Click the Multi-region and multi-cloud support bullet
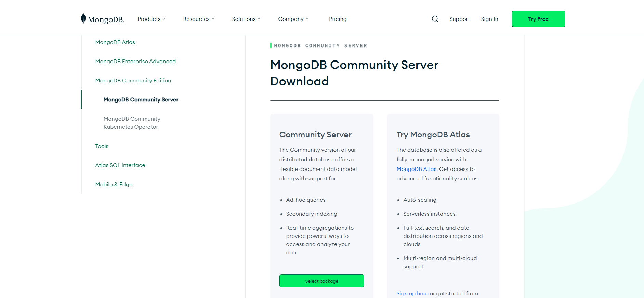The width and height of the screenshot is (644, 298). 440,262
